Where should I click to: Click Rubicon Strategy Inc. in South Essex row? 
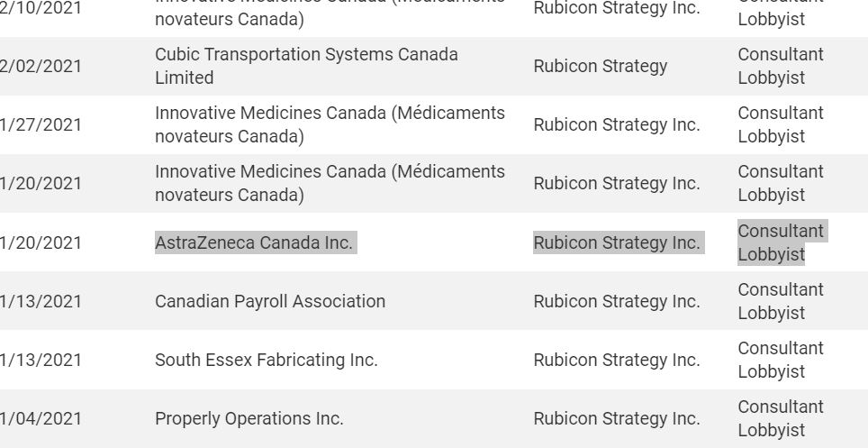tap(617, 360)
